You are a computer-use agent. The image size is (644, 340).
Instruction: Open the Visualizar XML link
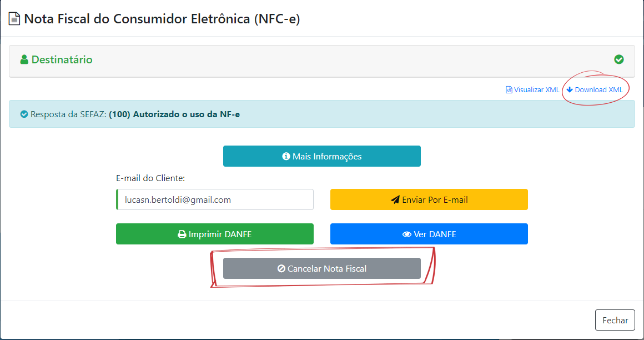(536, 89)
